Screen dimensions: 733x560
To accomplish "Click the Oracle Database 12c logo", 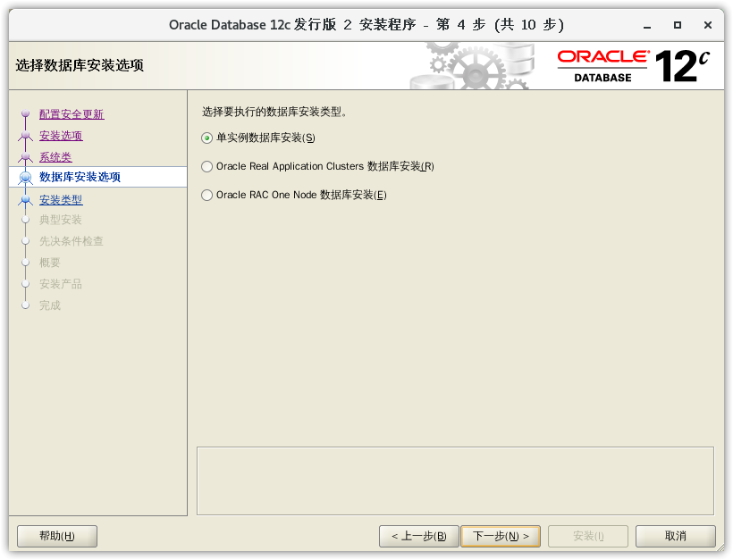I will (x=634, y=66).
